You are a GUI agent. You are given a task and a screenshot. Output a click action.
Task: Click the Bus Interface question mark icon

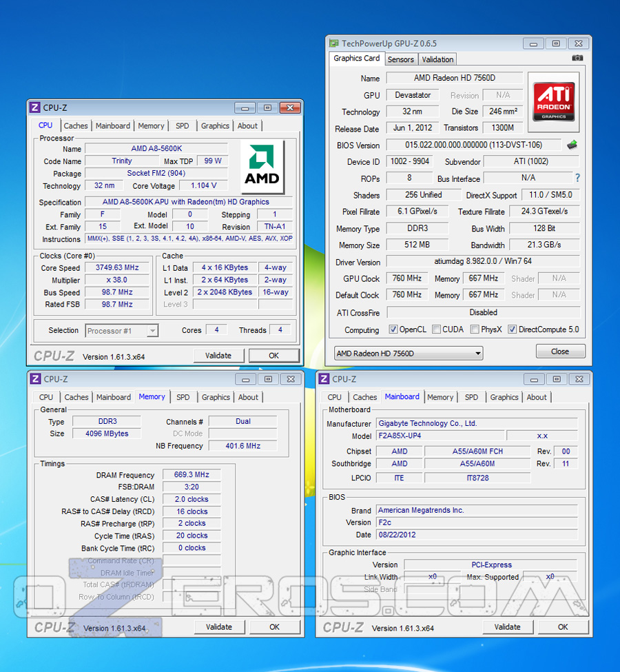click(x=577, y=178)
